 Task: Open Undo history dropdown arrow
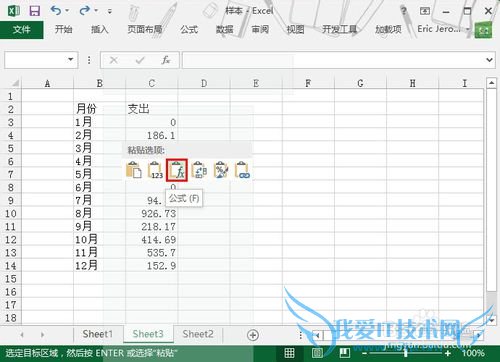[67, 11]
